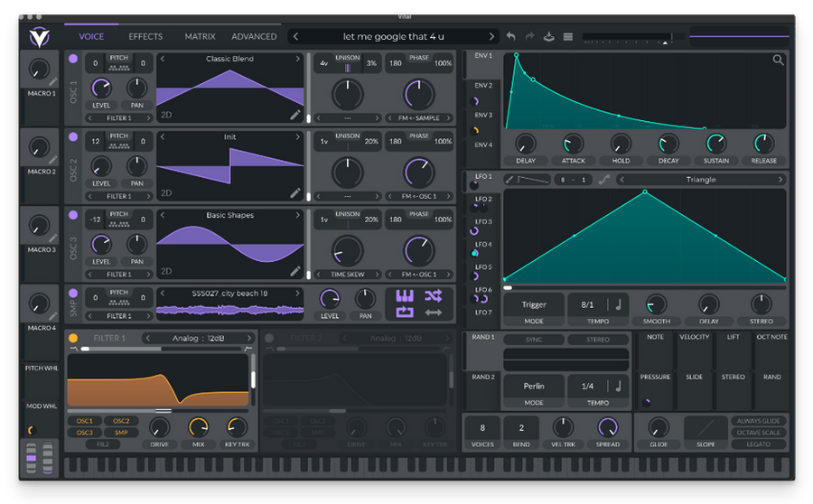Viewport: 813px width, 504px height.
Task: Click the sample random phase shuffle icon
Action: tap(434, 295)
